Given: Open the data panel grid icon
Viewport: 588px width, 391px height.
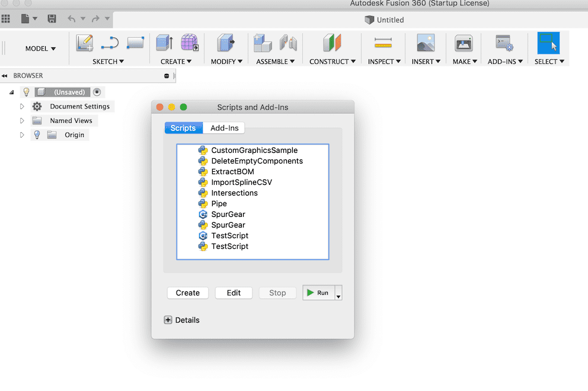Looking at the screenshot, I should 5,18.
